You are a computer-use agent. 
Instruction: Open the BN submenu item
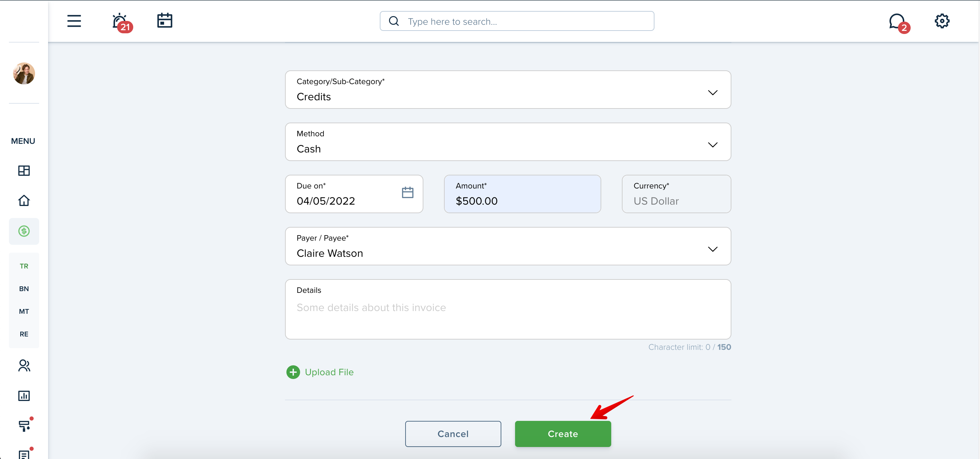[x=24, y=289]
